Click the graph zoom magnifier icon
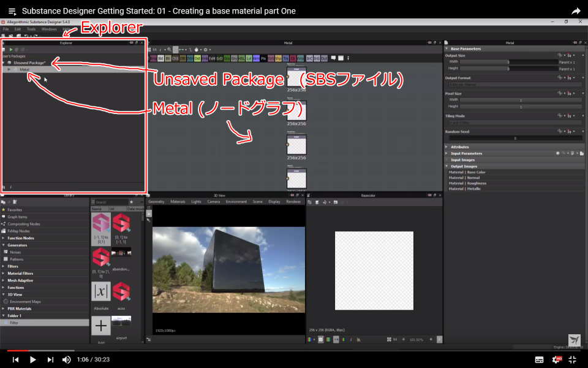Image resolution: width=588 pixels, height=368 pixels. 170,50
